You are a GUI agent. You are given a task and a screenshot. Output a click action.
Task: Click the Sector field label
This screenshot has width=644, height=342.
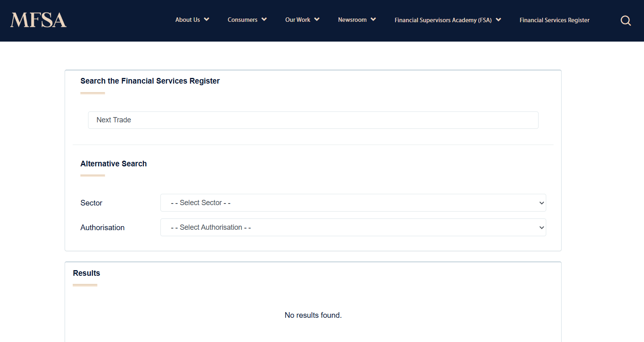tap(91, 203)
